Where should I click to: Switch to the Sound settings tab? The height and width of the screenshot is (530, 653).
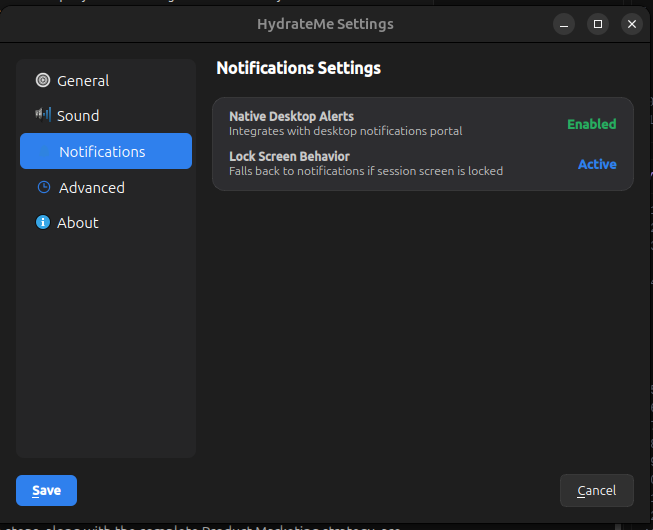tap(106, 115)
